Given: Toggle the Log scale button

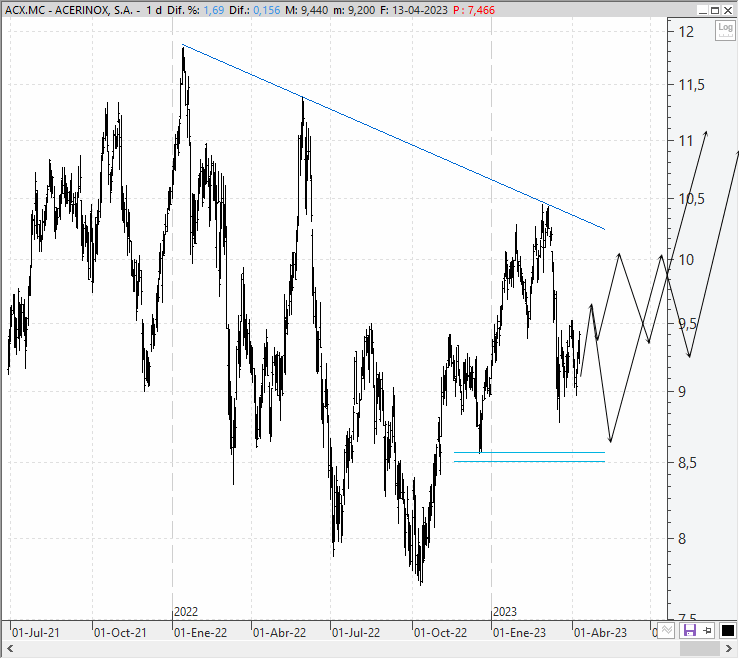Looking at the screenshot, I should [725, 30].
